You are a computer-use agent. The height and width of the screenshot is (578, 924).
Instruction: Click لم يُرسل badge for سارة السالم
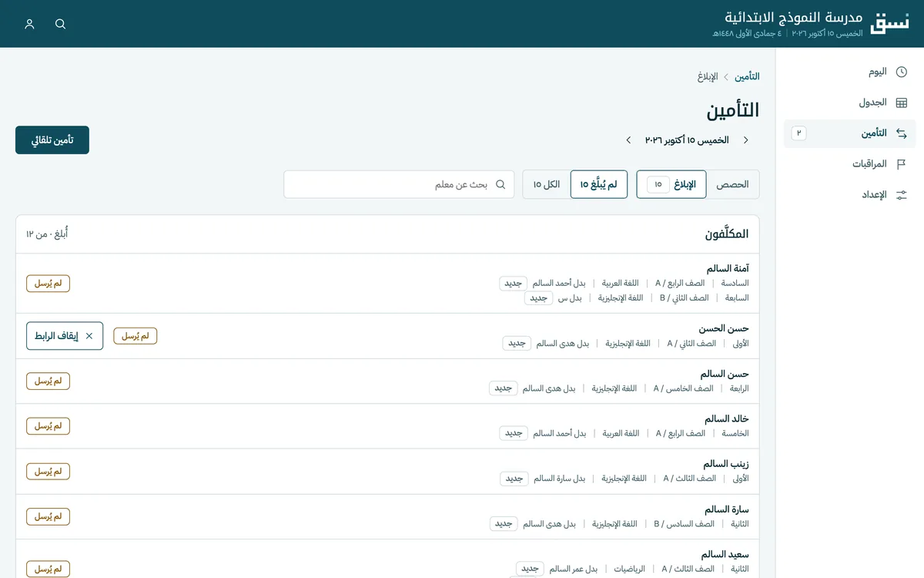[x=49, y=516]
